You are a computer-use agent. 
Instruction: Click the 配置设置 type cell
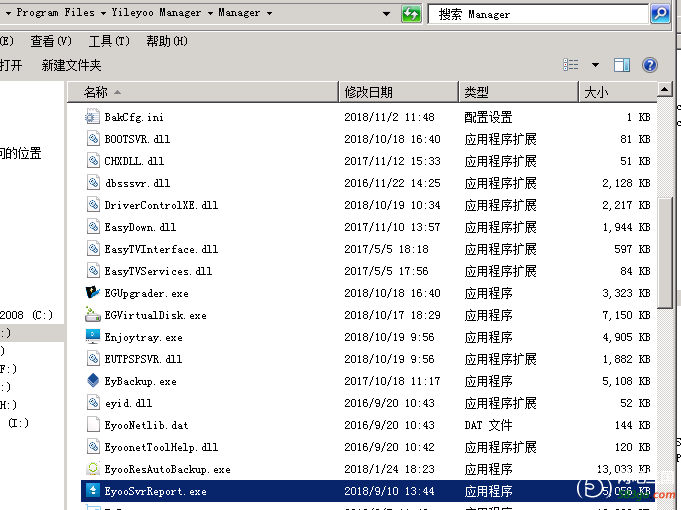coord(488,117)
